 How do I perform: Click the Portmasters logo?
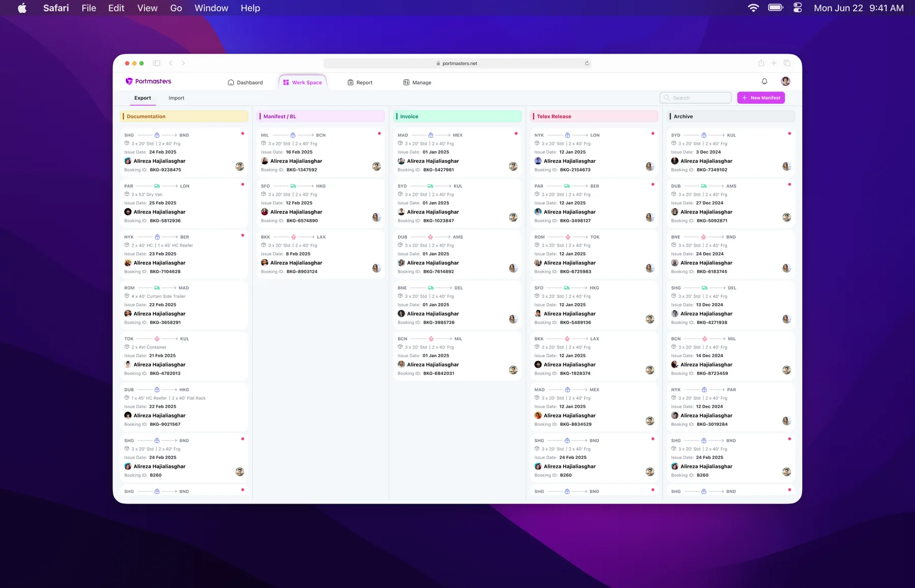(148, 81)
